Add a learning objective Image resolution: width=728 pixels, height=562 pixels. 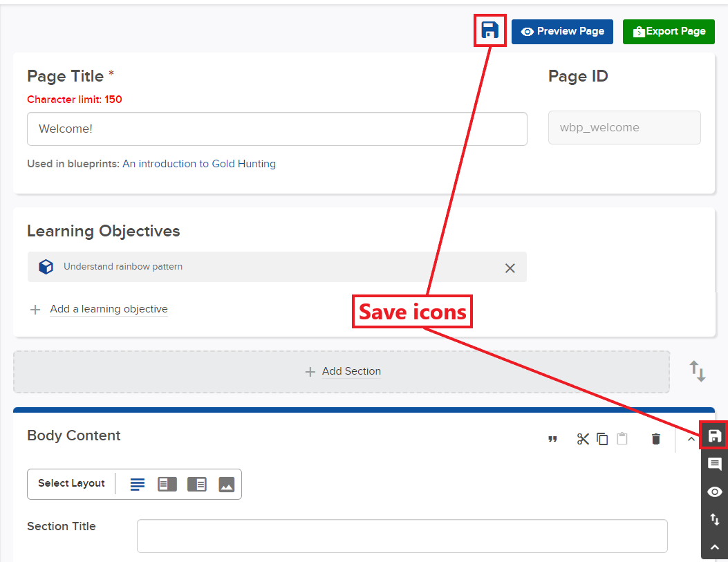point(109,309)
